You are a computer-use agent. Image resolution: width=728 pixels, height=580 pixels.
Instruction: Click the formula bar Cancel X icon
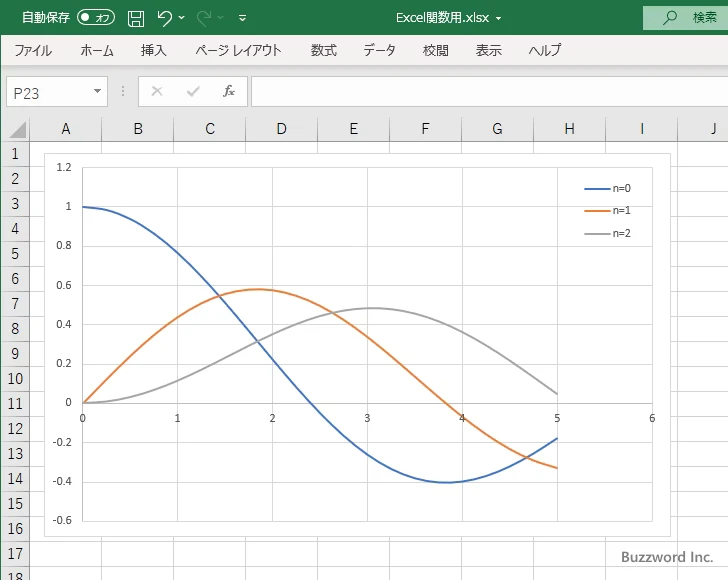coord(157,91)
